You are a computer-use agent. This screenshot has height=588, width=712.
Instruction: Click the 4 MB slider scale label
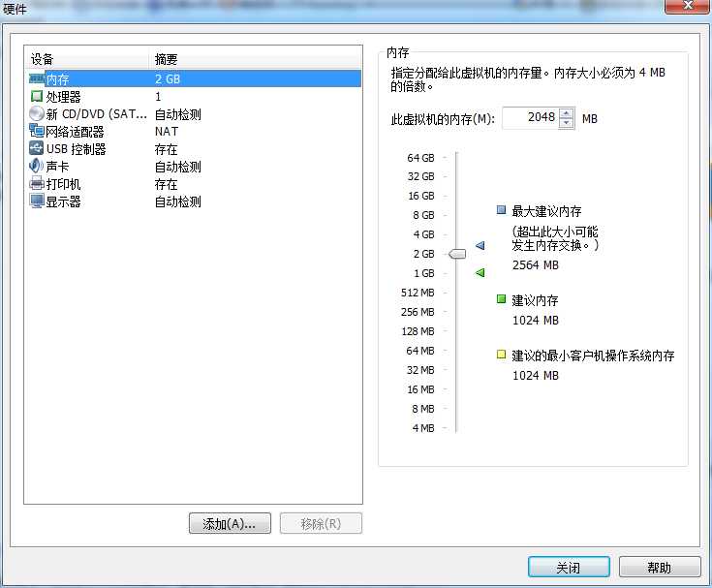(423, 428)
